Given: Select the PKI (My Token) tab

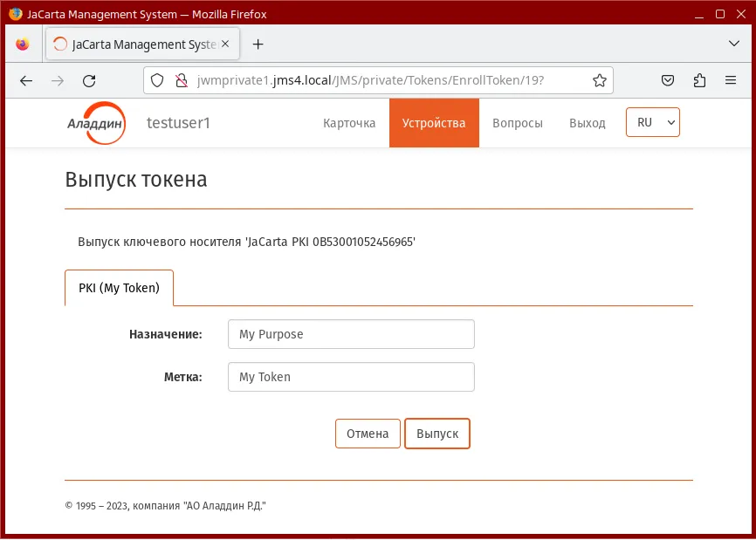Looking at the screenshot, I should [119, 288].
